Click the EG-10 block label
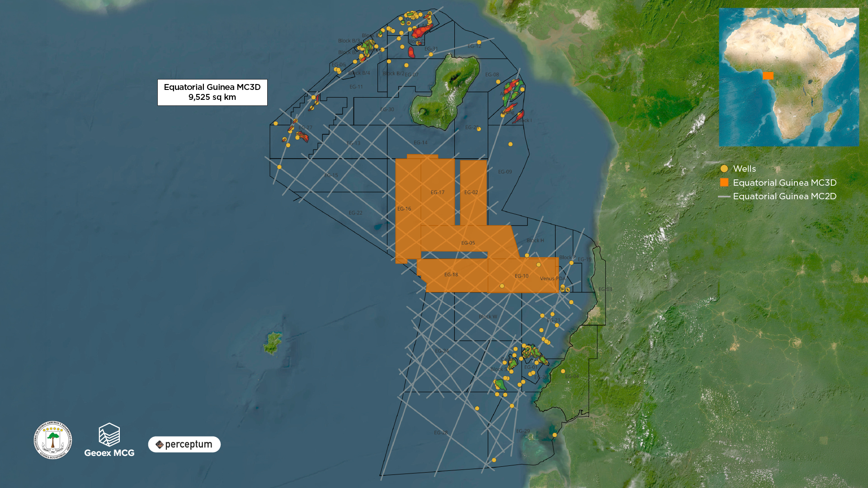Screen dimensions: 868x488 coord(521,276)
